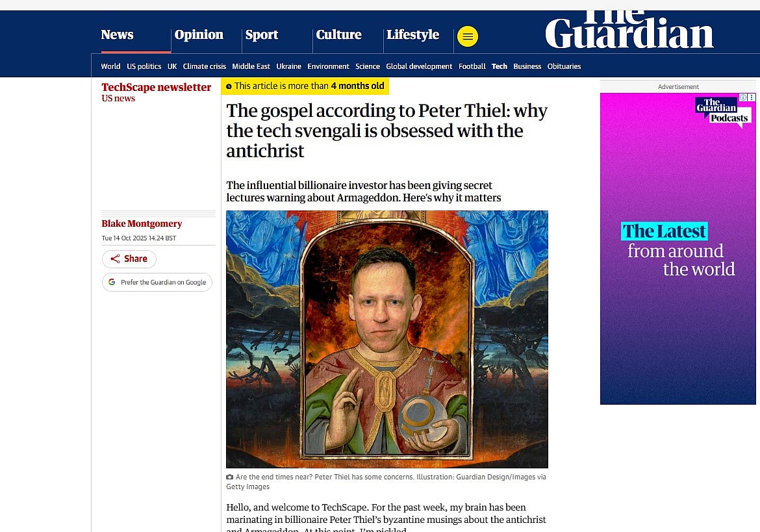View author Blake Montgomery's profile
This screenshot has height=532, width=760.
142,223
